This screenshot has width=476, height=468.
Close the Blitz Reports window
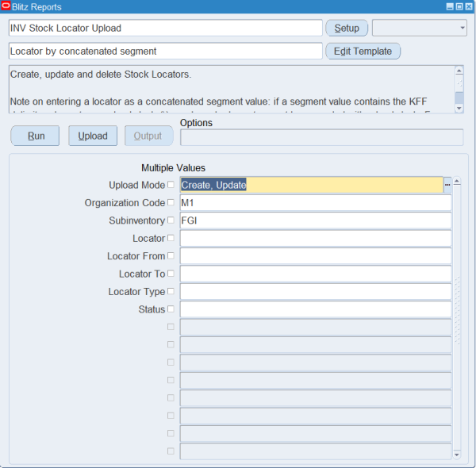(469, 6)
